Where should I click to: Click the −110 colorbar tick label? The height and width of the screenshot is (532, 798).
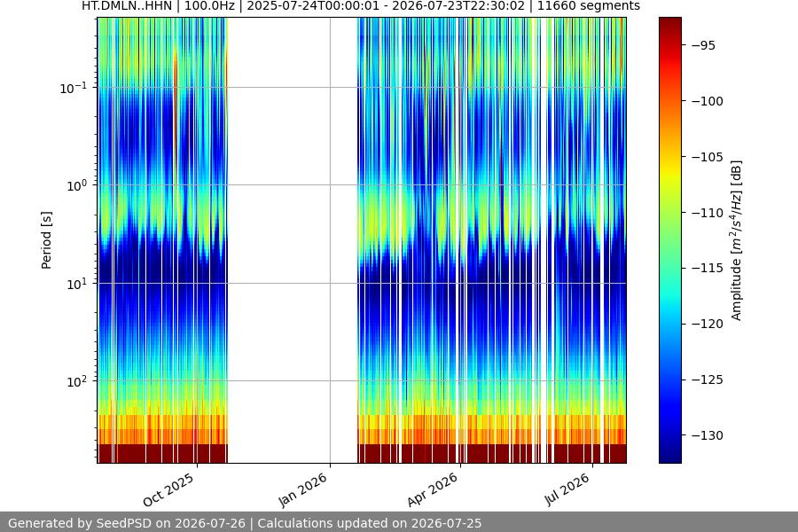707,213
